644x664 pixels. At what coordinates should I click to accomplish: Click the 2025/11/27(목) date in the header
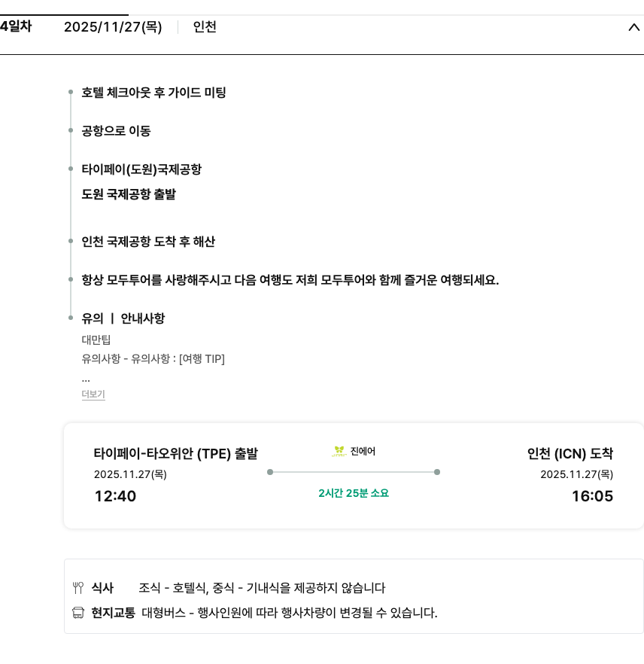[x=113, y=27]
